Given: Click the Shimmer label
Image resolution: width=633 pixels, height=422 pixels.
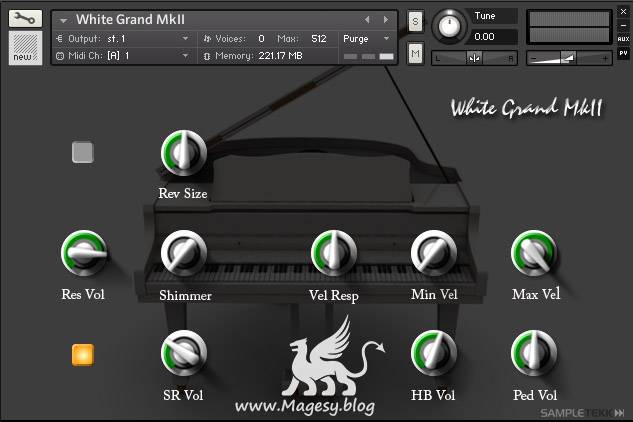Looking at the screenshot, I should coord(185,295).
